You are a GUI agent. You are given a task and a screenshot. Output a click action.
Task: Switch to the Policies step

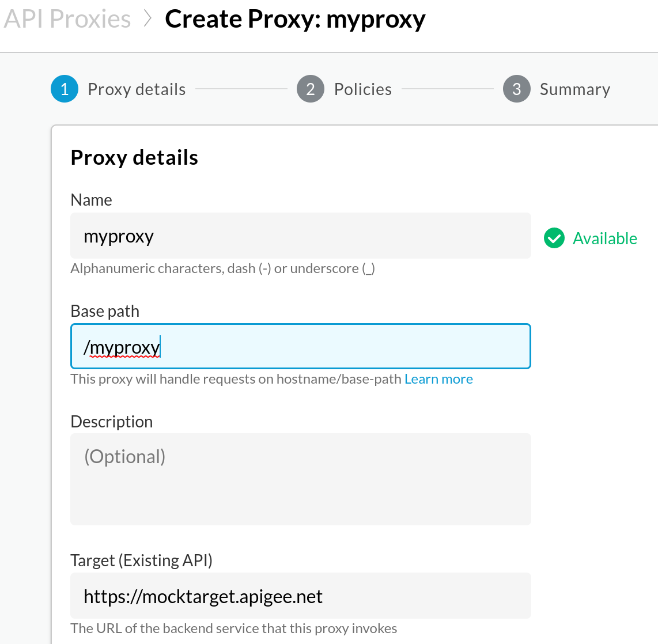[362, 89]
